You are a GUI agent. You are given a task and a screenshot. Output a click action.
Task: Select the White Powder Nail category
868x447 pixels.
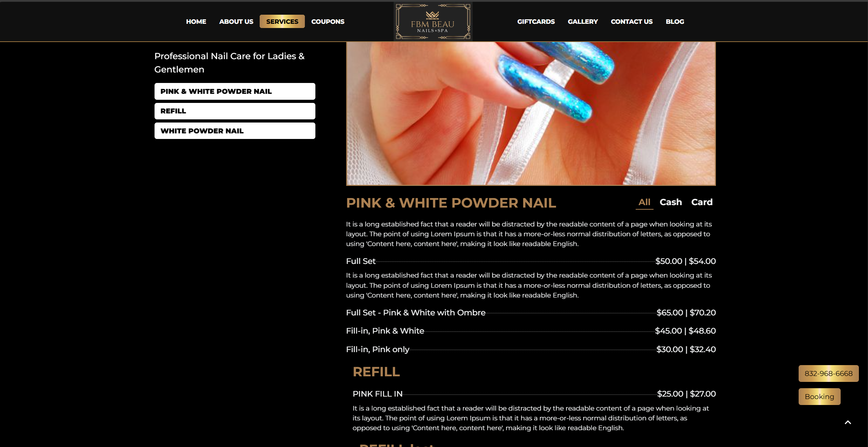pos(235,131)
